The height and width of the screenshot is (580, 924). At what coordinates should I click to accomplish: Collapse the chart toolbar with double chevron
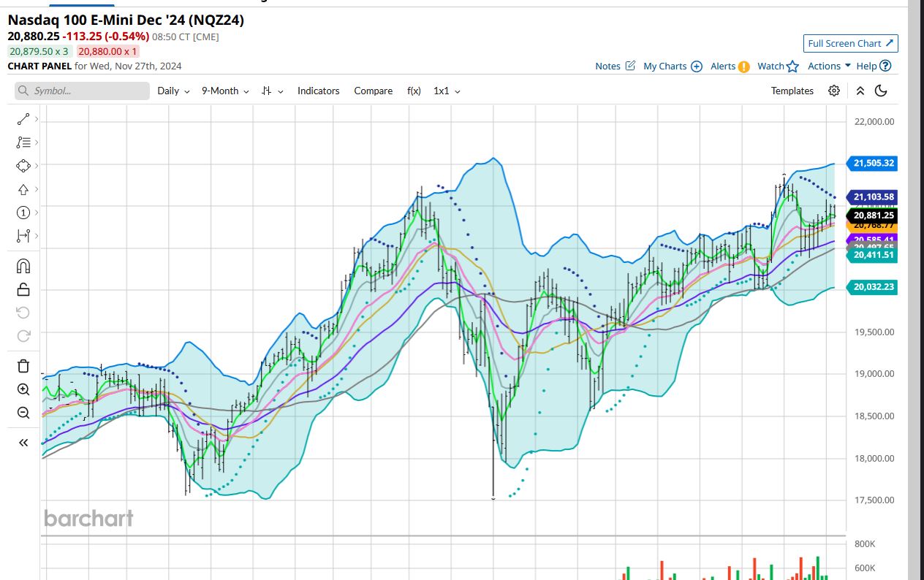point(860,91)
